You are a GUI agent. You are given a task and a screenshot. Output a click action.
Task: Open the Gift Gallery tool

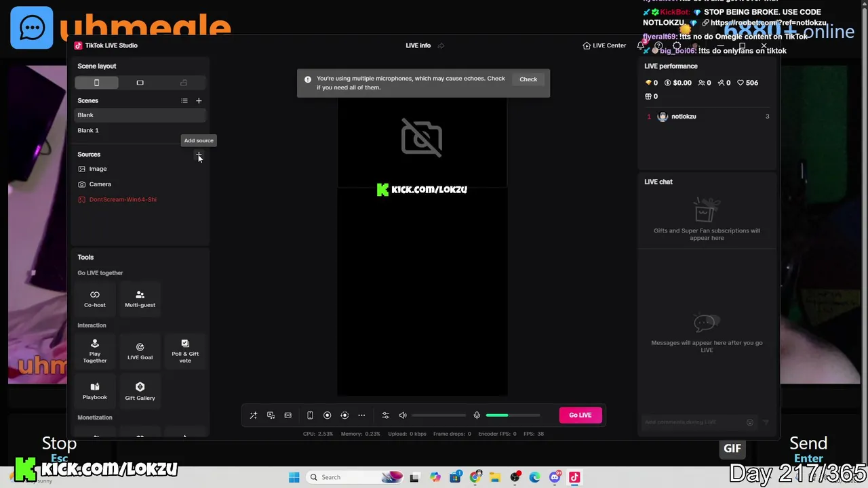tap(140, 391)
